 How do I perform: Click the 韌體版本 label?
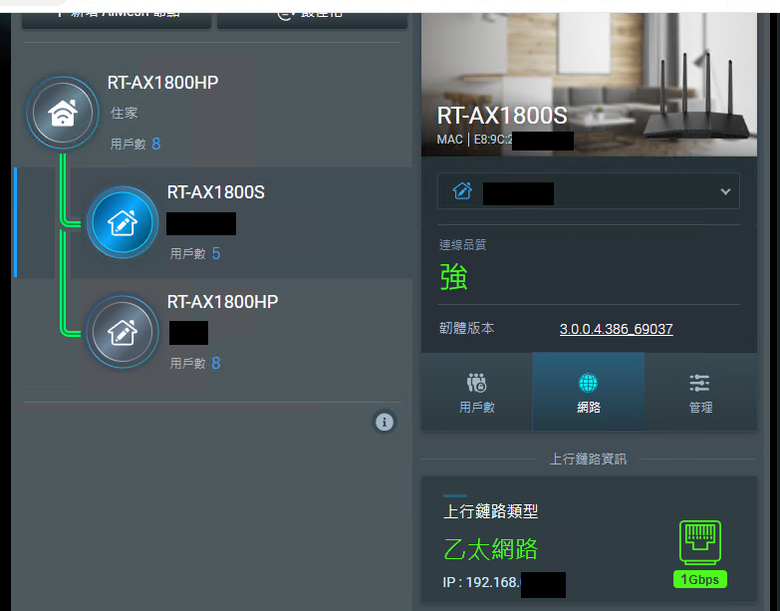(467, 328)
